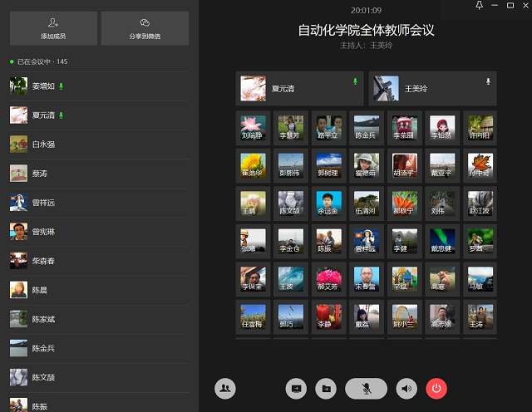Viewport: 532px width, 412px height.
Task: Click the 添加成员 add member button
Action: pos(53,28)
